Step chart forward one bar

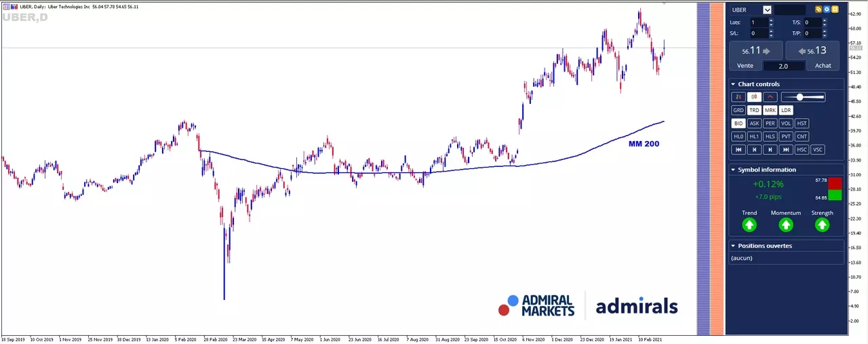click(x=770, y=149)
